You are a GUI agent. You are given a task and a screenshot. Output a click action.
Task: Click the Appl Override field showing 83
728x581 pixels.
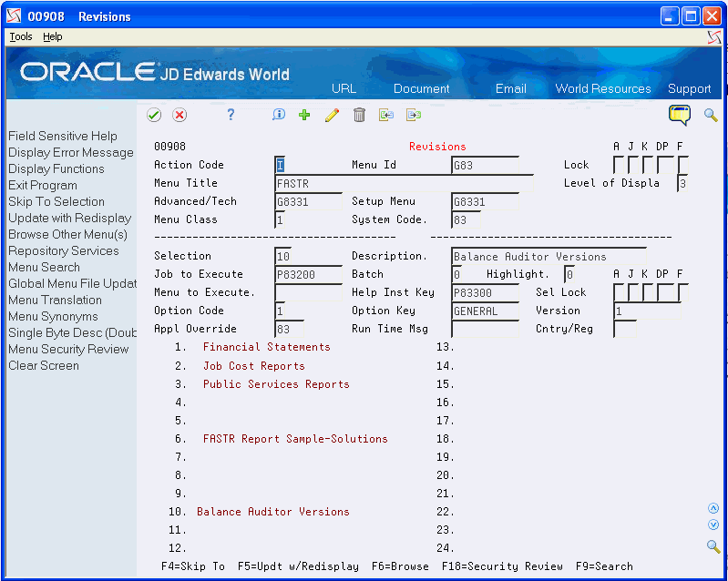click(289, 329)
